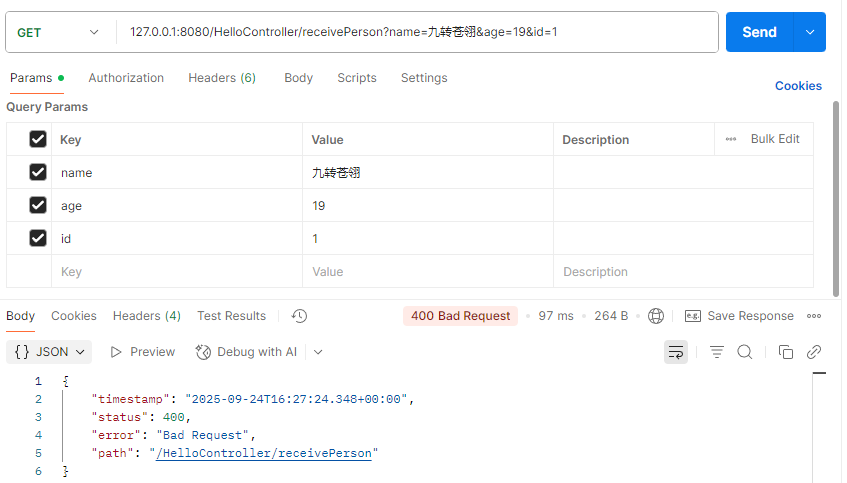Click Save Response button
This screenshot has width=847, height=483.
point(739,316)
